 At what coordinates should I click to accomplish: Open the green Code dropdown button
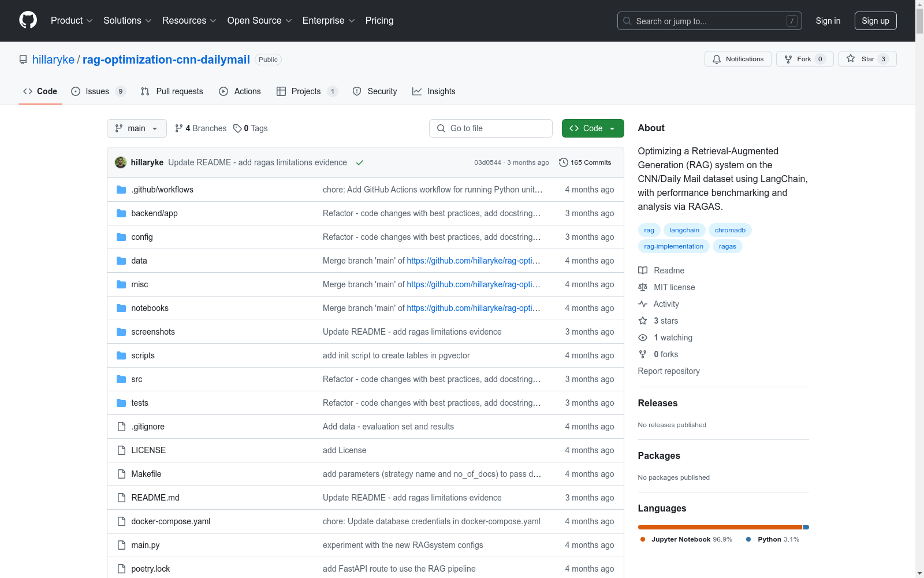593,128
